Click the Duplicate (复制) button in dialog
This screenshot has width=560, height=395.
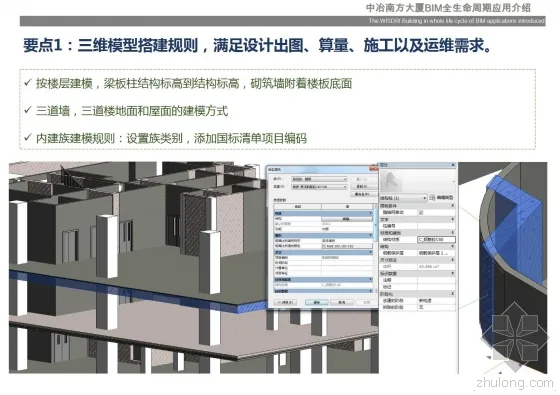tap(364, 187)
